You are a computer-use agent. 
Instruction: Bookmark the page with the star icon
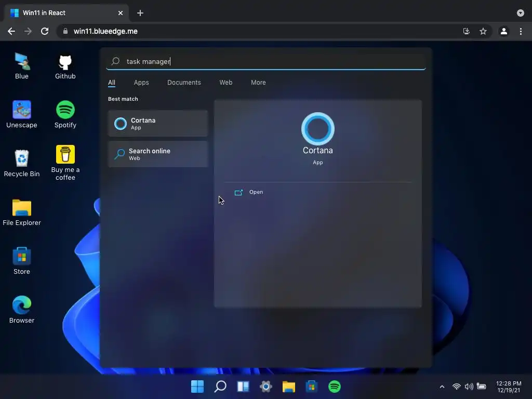(483, 31)
